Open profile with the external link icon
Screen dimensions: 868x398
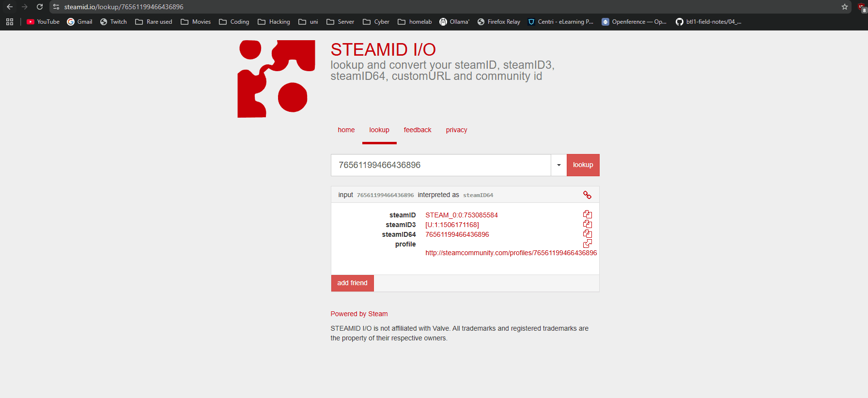587,243
